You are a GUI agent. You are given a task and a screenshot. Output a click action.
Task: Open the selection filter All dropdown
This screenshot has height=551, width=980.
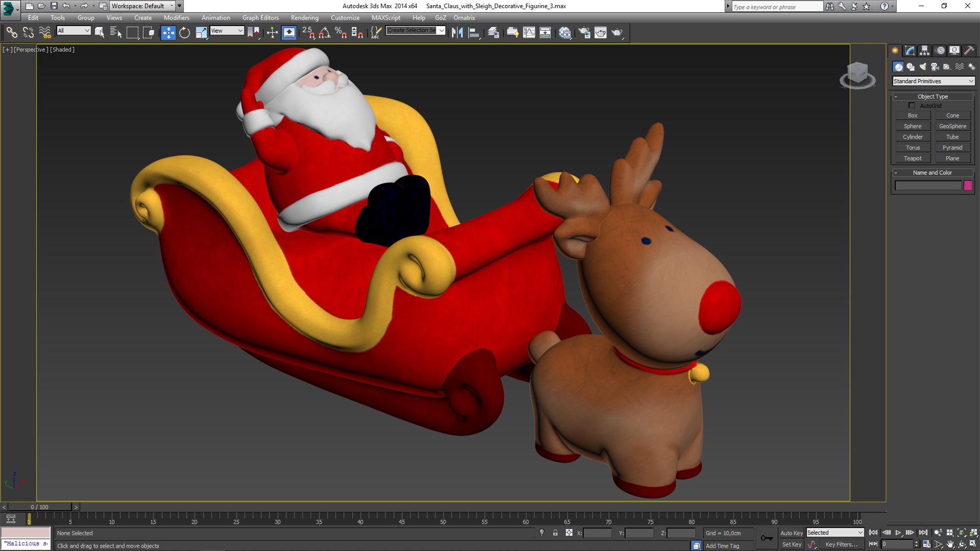tap(73, 31)
